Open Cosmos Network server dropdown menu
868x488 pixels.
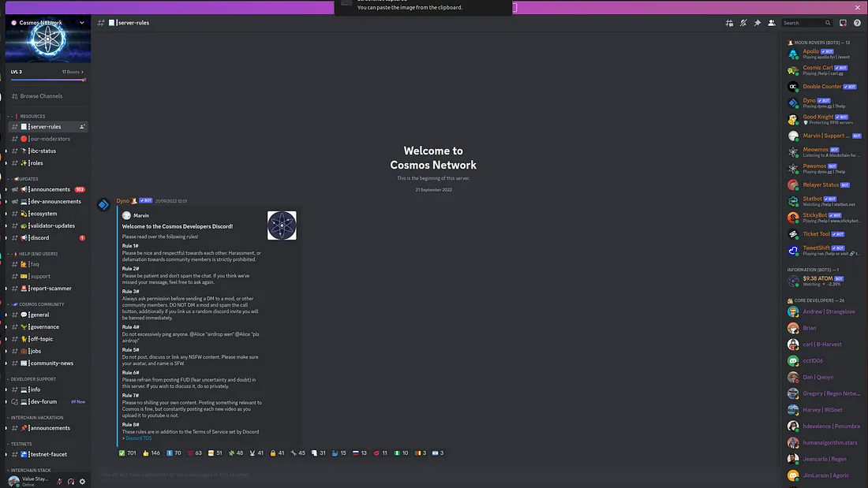[x=81, y=23]
